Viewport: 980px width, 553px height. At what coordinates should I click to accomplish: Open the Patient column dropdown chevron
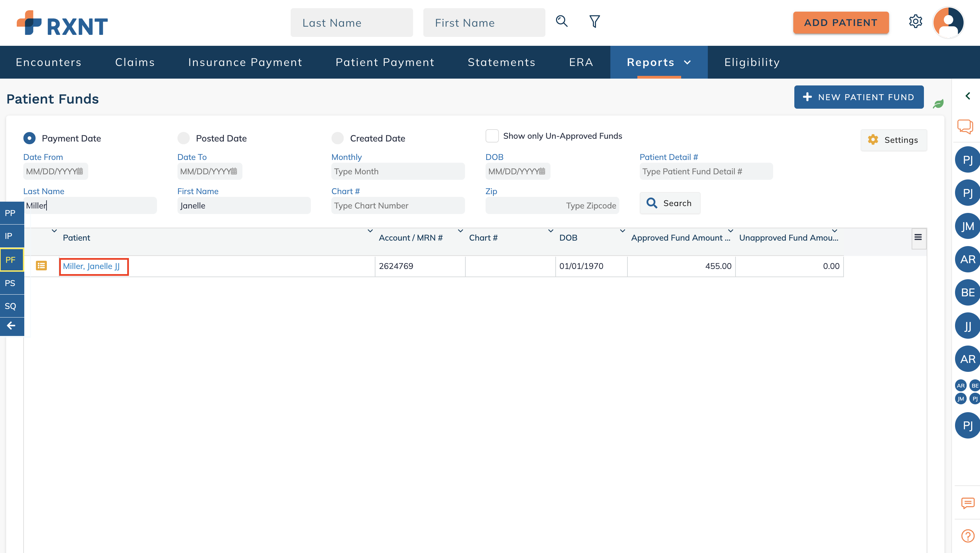[x=370, y=231]
